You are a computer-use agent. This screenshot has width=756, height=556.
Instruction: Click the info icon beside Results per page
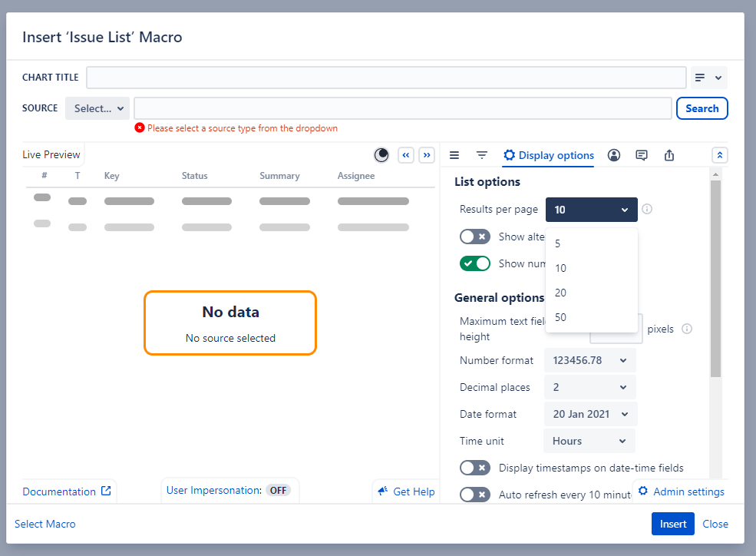tap(647, 209)
